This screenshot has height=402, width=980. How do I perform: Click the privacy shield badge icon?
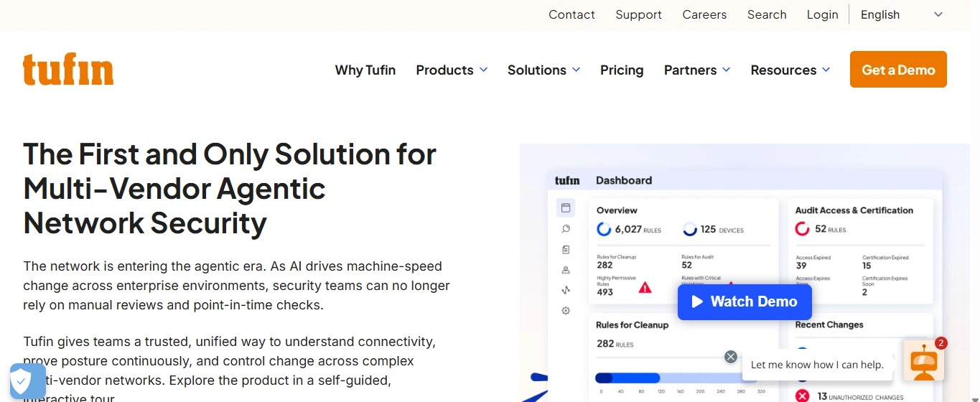(27, 380)
